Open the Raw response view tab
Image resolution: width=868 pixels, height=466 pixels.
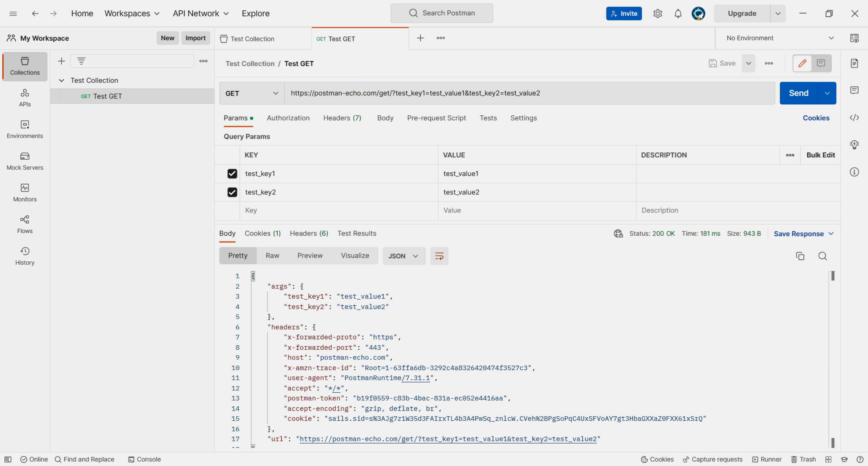tap(272, 256)
